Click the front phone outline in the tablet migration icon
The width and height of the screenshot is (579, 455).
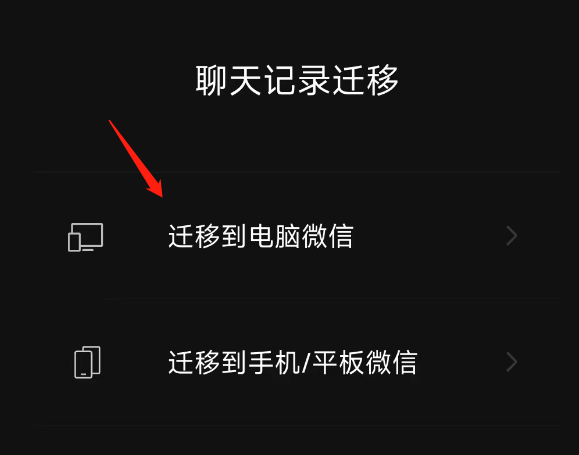(83, 365)
